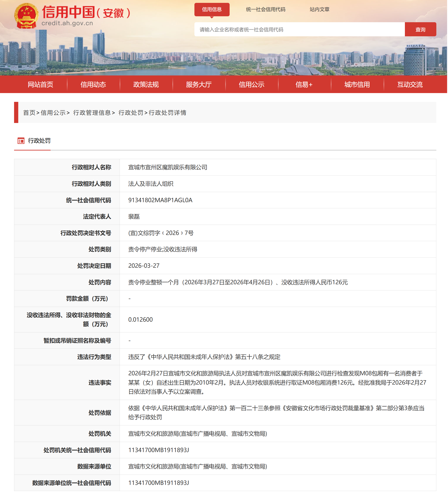Switch to 站内文章 search tab
This screenshot has width=448, height=495.
tap(319, 9)
